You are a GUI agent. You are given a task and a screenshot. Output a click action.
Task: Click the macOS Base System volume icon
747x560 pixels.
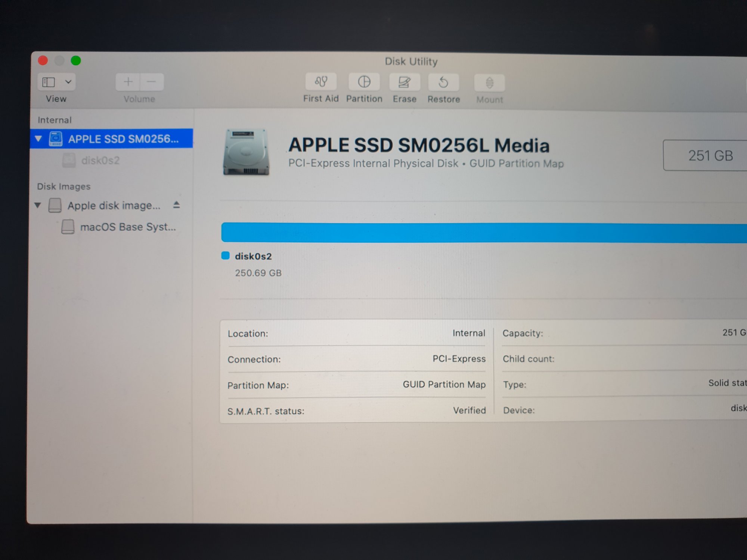click(x=68, y=227)
